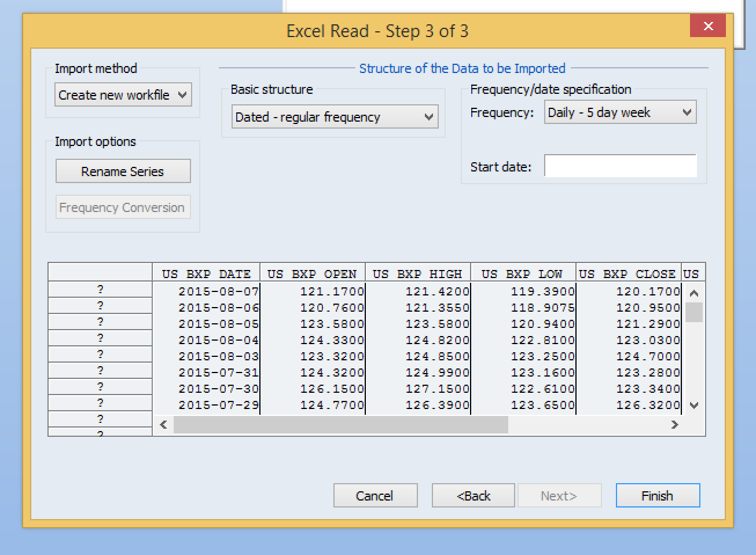The image size is (756, 555).
Task: Open the Frequency dropdown list
Action: 620,112
